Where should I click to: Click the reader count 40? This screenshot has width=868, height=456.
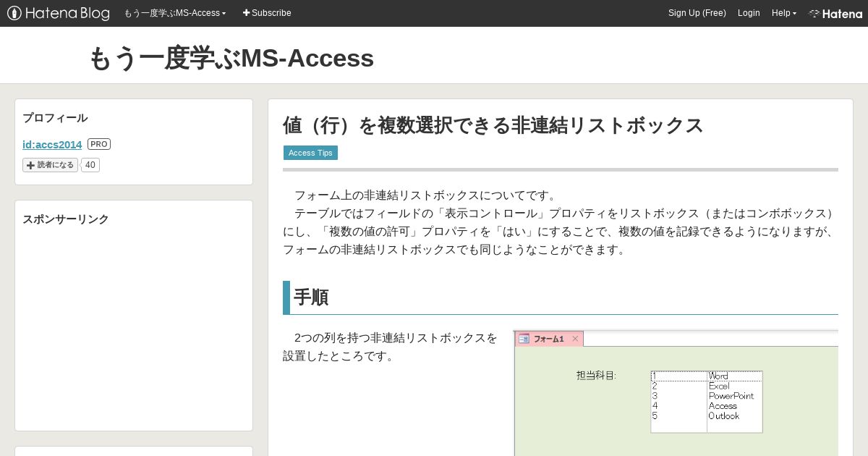click(x=90, y=165)
